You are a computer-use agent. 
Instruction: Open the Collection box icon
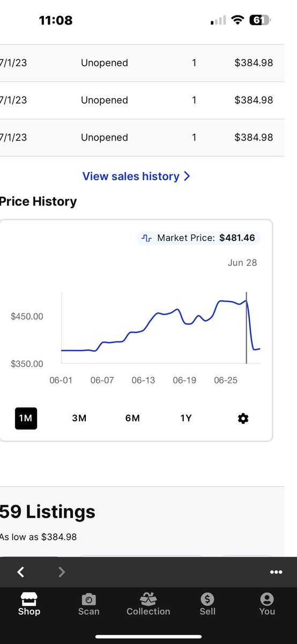pyautogui.click(x=148, y=599)
